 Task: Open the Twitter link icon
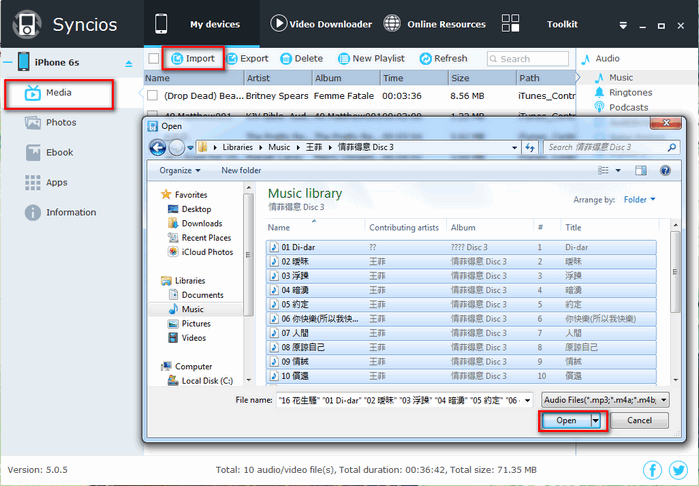point(678,470)
